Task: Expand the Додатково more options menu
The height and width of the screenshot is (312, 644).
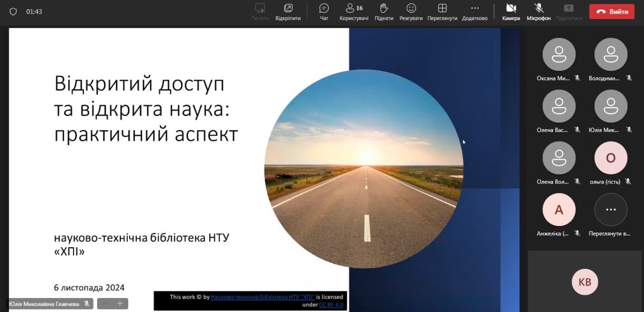Action: point(474,12)
